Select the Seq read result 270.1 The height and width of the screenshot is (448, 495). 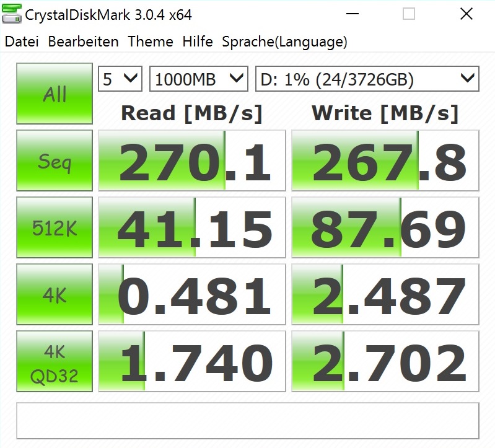pyautogui.click(x=192, y=160)
